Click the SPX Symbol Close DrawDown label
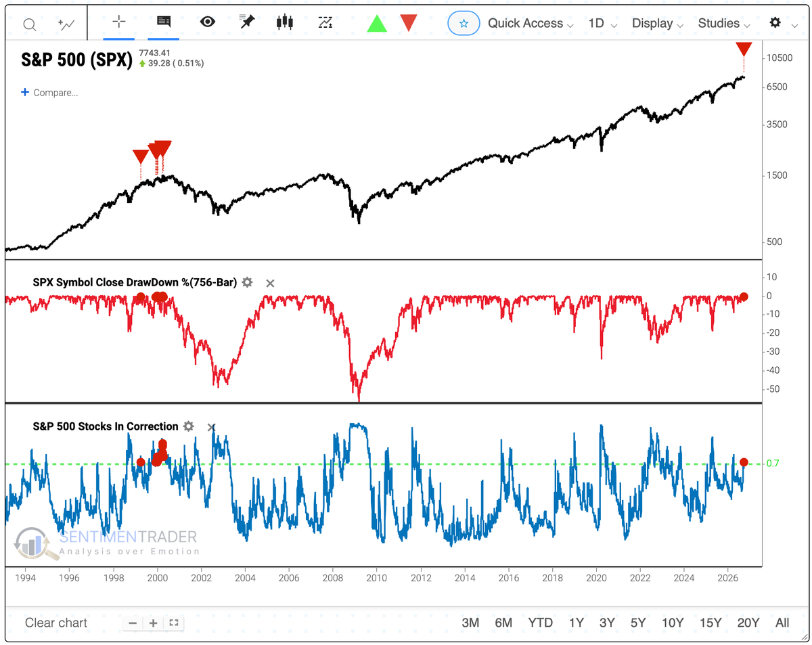Image resolution: width=812 pixels, height=645 pixels. [x=135, y=282]
